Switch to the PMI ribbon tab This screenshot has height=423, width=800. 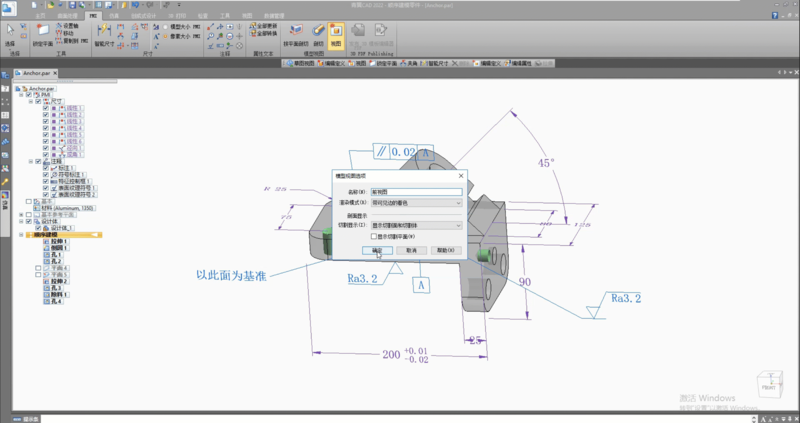tap(93, 17)
